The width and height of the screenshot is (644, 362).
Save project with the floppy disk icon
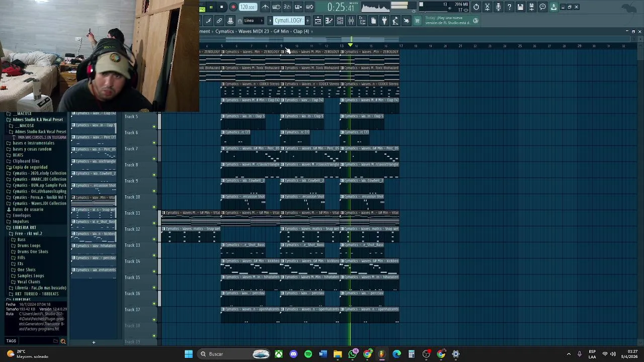(x=520, y=7)
